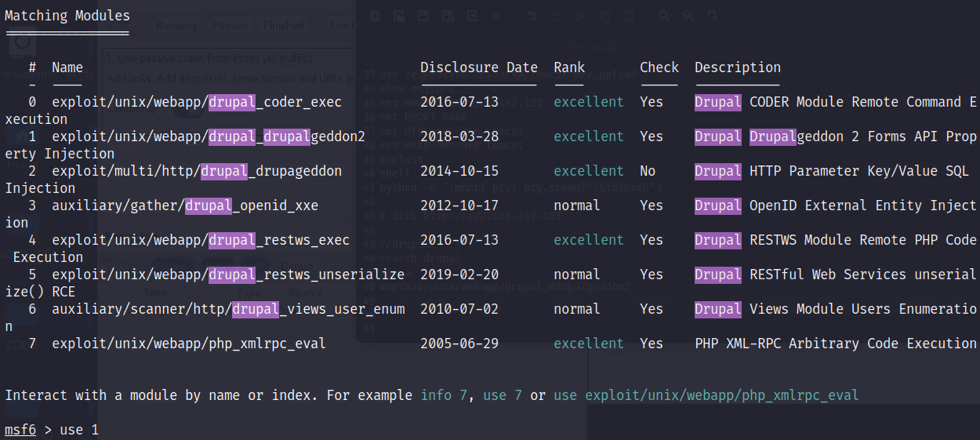Click the Yes check value for php_xmlrpc_eval
980x440 pixels.
pos(652,344)
